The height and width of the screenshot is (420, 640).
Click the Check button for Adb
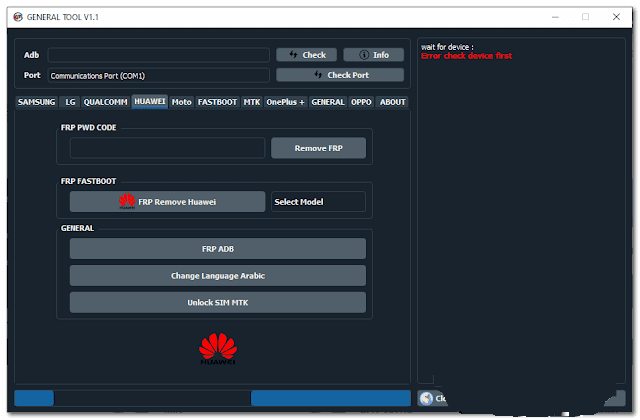tap(306, 55)
